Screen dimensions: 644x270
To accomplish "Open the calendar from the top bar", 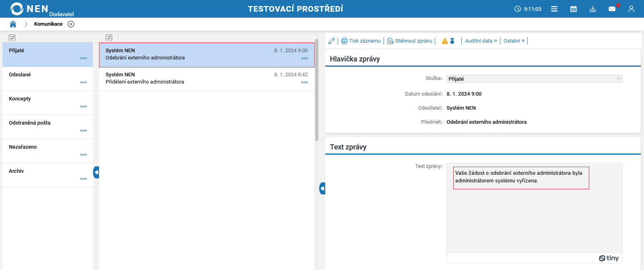I will point(574,9).
